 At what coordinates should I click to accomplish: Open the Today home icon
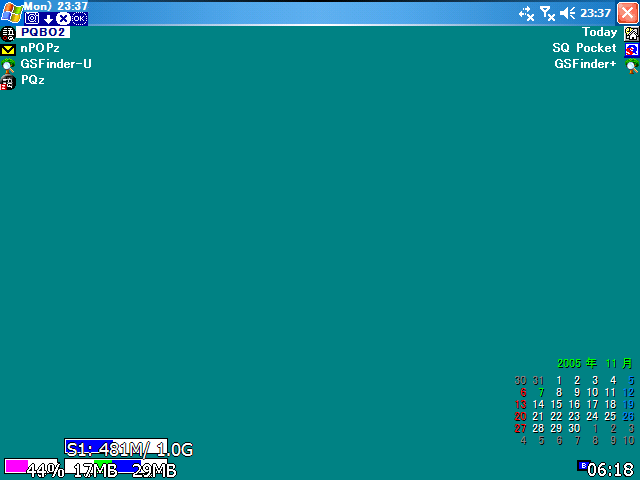(631, 34)
